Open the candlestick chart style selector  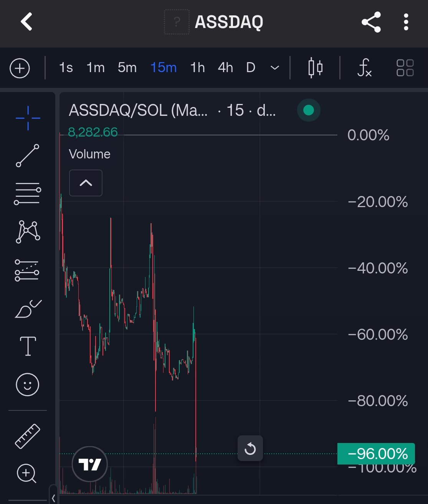[315, 68]
